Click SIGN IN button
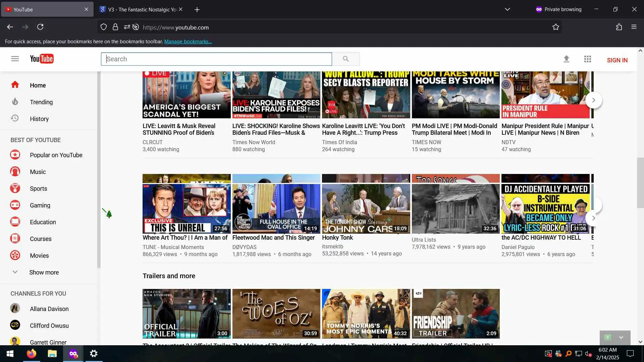The image size is (644, 362). 617,60
